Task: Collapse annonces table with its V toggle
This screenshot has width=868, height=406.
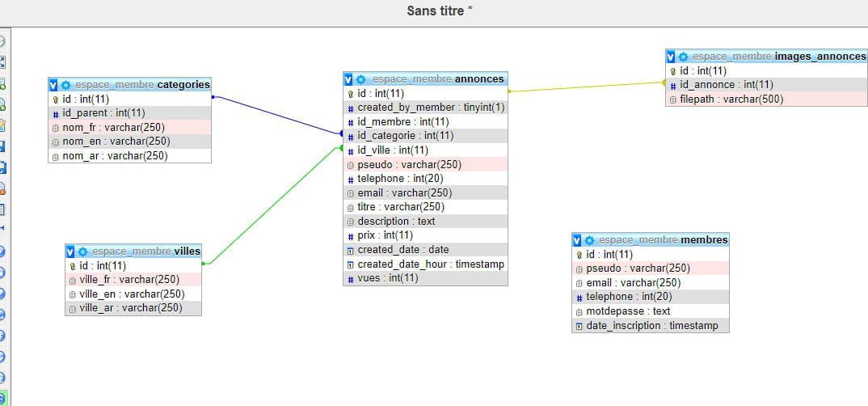Action: [x=348, y=79]
